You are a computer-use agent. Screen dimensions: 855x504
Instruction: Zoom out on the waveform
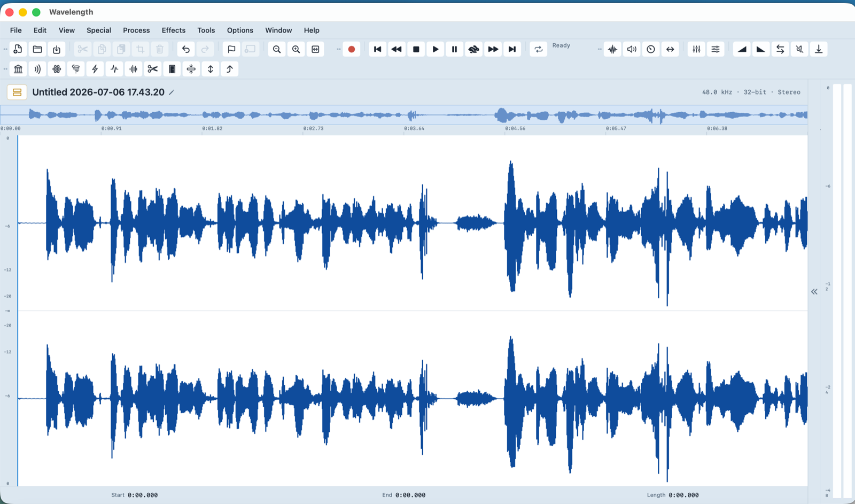277,49
